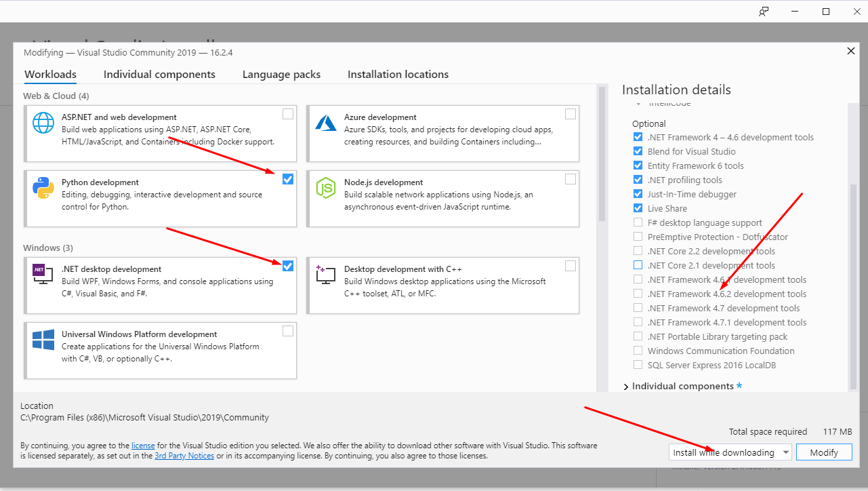Click the Azure development logo icon
The width and height of the screenshot is (868, 491).
pyautogui.click(x=326, y=123)
